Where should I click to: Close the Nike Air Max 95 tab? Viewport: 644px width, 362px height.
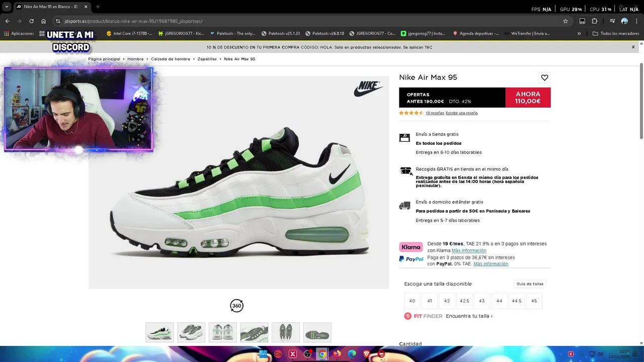point(86,7)
